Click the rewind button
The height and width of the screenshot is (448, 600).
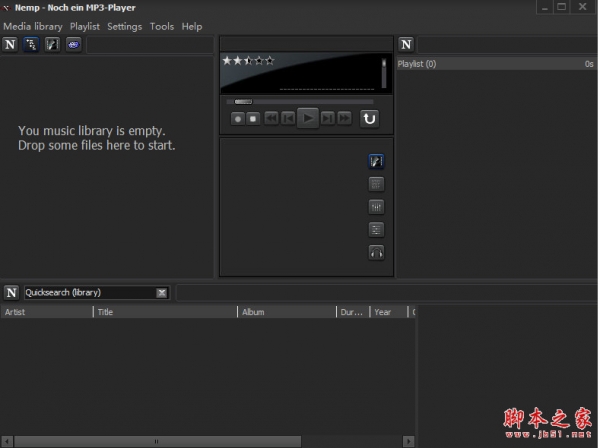click(271, 118)
